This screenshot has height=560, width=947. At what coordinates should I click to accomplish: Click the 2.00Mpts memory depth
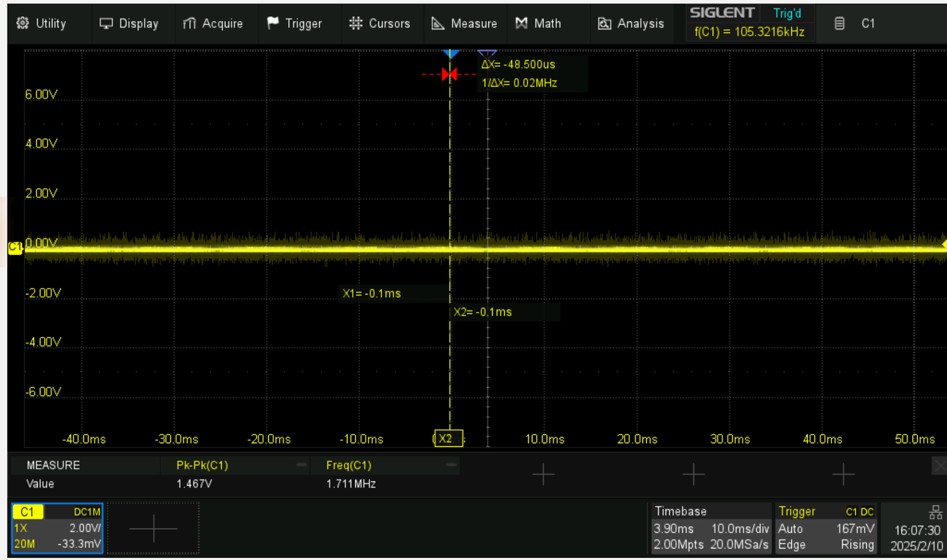tap(679, 545)
